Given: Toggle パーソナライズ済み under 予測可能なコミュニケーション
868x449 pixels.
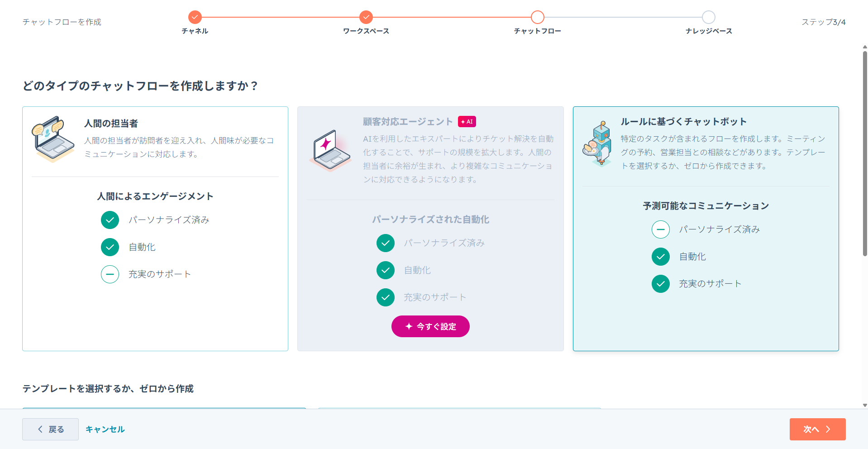Looking at the screenshot, I should point(660,229).
